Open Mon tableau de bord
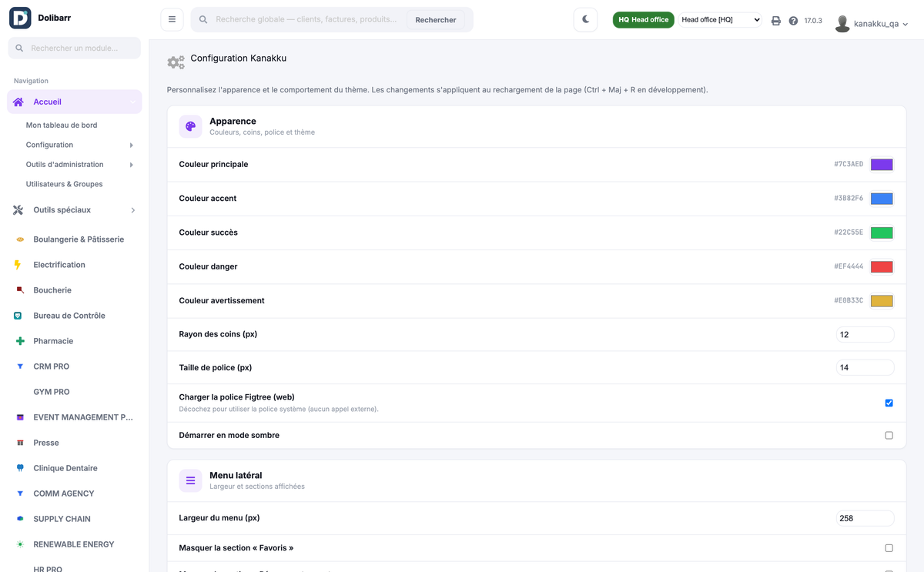Viewport: 924px width, 572px height. [x=62, y=125]
